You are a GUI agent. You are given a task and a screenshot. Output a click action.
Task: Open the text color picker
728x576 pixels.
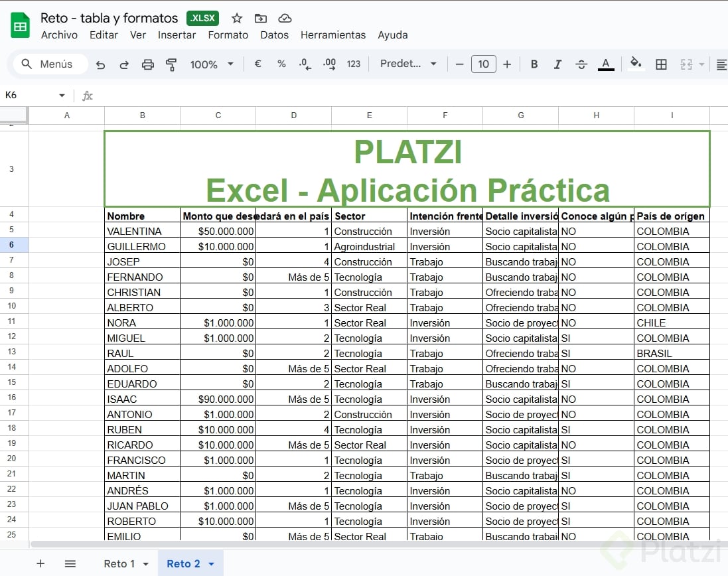(x=606, y=64)
